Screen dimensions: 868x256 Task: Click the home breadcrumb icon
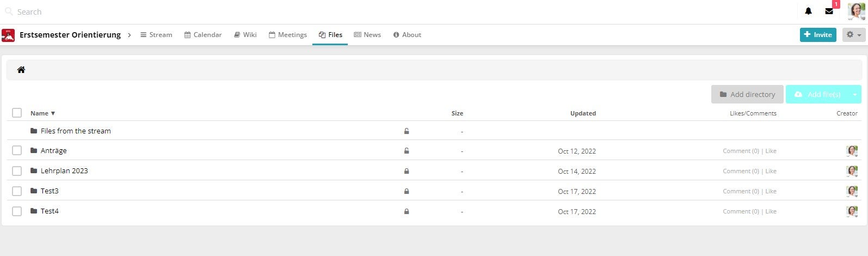[x=21, y=70]
